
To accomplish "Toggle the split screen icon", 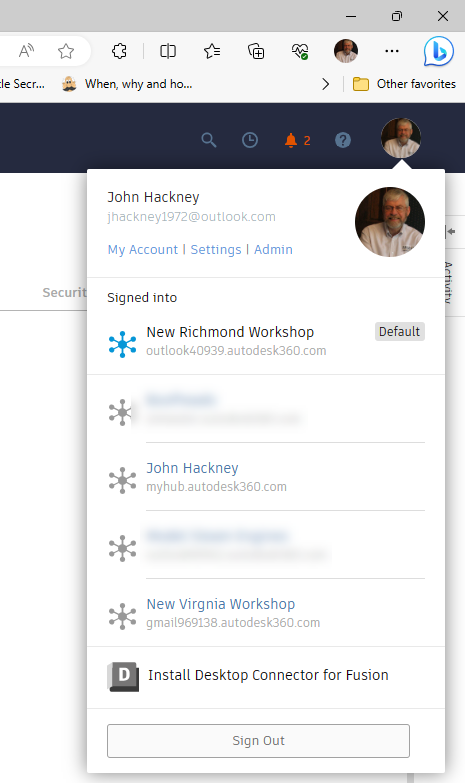I will coord(168,51).
